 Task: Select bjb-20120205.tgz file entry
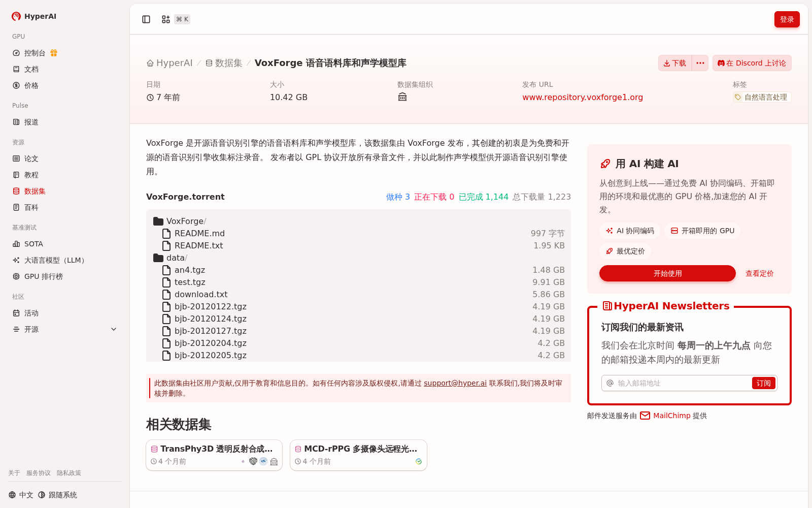click(x=358, y=355)
